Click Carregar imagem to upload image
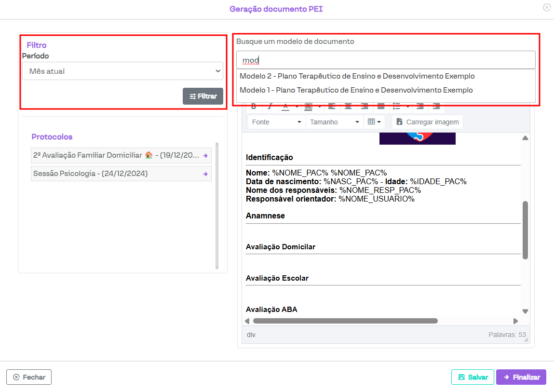The width and height of the screenshot is (554, 392). click(427, 122)
